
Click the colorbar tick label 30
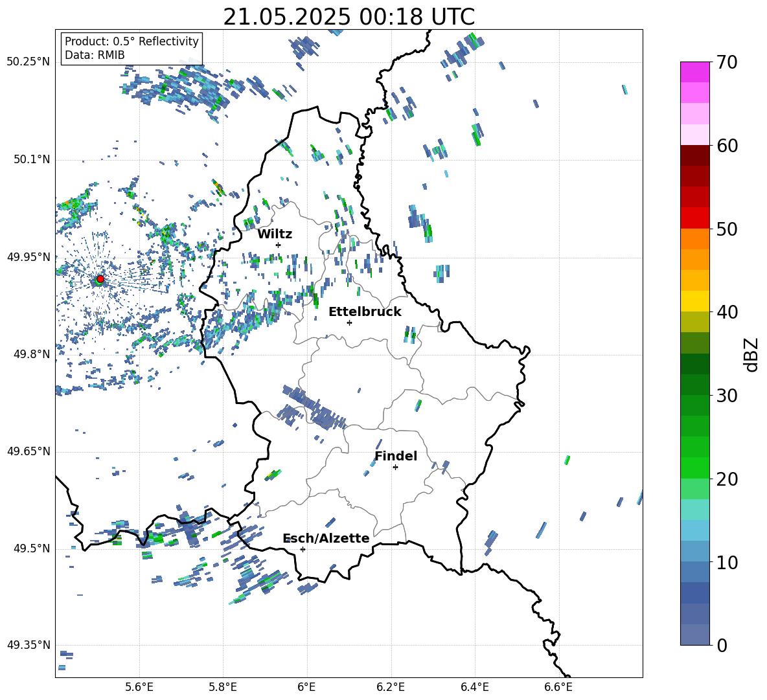pos(727,396)
